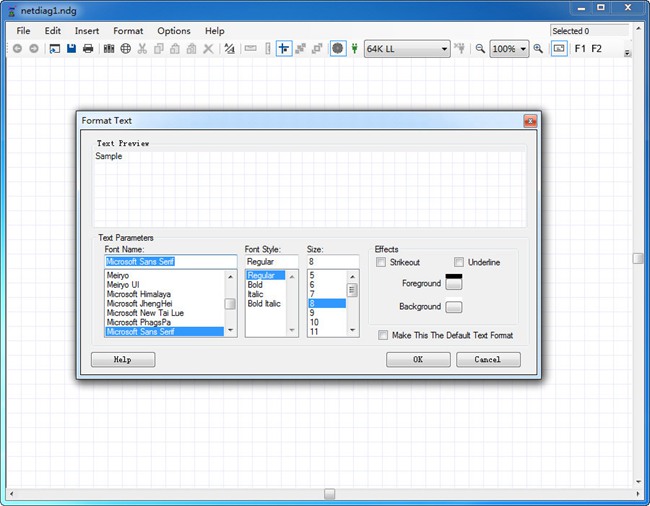Click the zoom in magnifier icon

point(538,48)
